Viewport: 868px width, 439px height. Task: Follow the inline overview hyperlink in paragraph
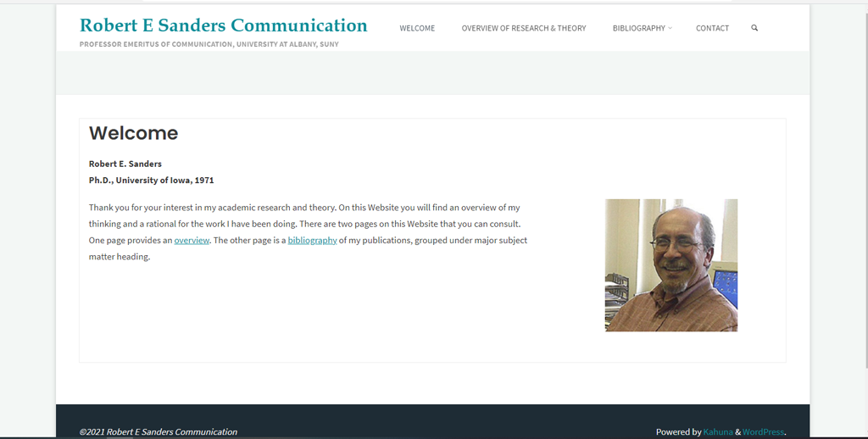coord(192,240)
